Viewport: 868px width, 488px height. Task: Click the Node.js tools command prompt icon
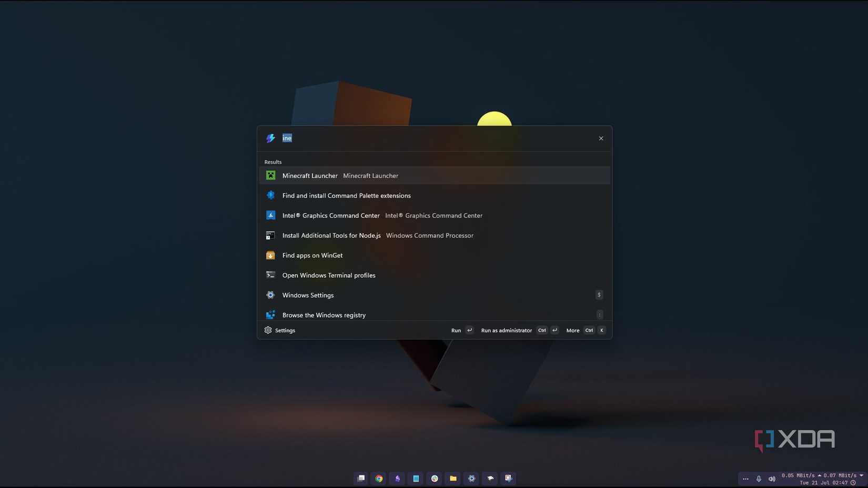270,235
